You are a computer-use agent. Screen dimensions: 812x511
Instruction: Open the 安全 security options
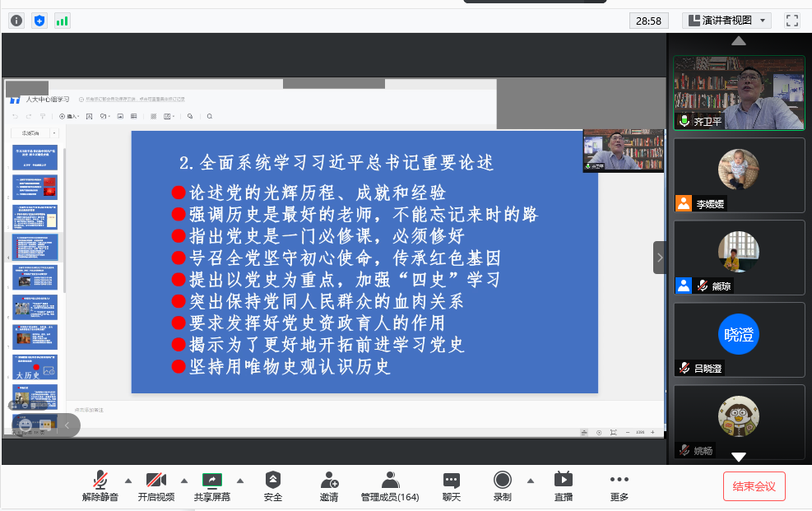click(272, 485)
